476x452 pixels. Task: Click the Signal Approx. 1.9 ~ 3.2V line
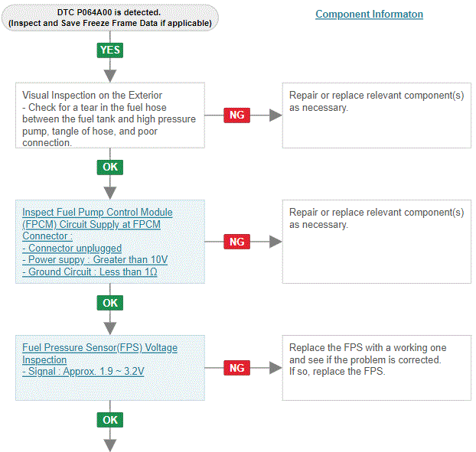pyautogui.click(x=83, y=372)
